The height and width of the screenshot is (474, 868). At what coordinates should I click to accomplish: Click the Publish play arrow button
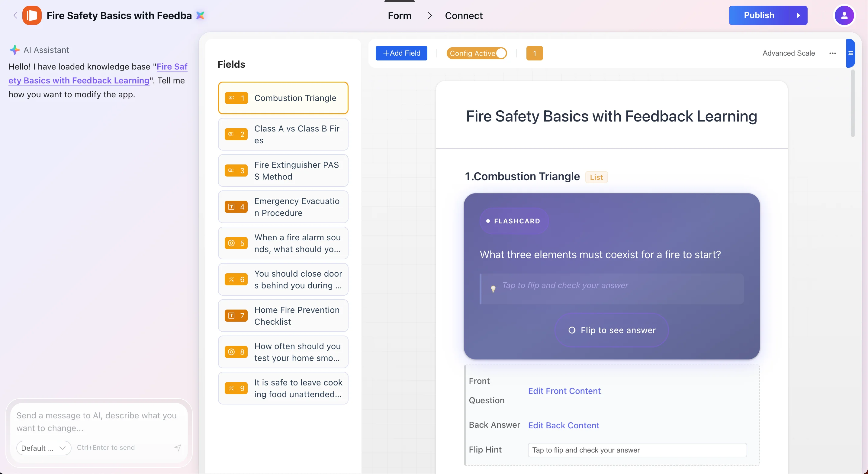(798, 15)
